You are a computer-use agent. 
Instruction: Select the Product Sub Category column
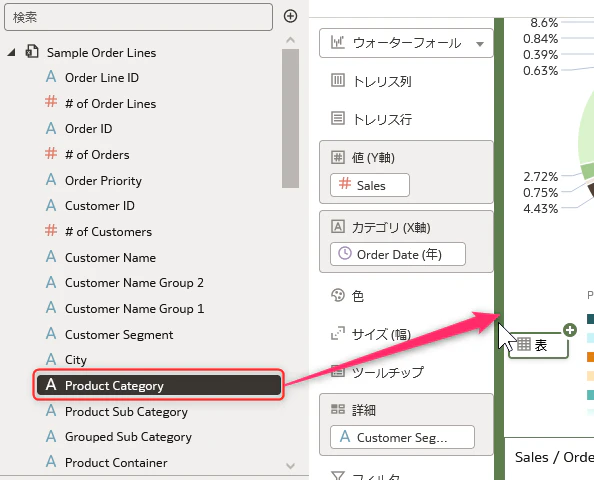(x=126, y=411)
